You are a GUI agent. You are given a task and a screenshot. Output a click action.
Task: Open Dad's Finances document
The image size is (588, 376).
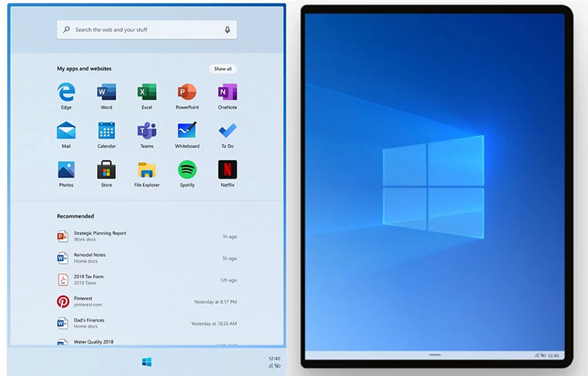(89, 320)
